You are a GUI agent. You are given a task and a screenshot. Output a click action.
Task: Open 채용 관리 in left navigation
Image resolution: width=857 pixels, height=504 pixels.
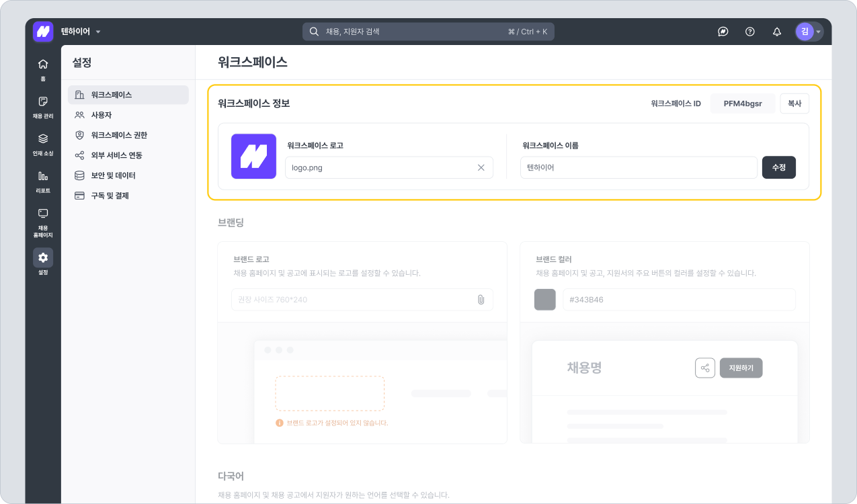point(43,108)
